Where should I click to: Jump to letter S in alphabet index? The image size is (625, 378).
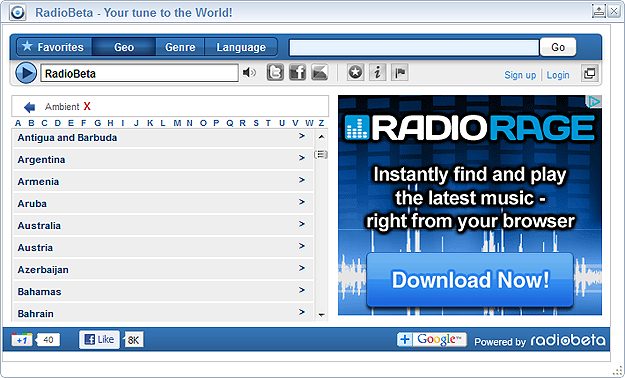point(256,123)
